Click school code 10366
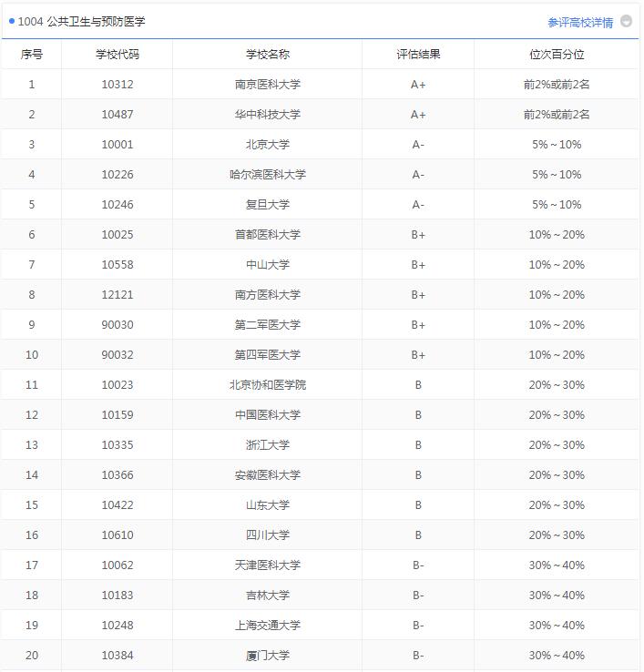 pyautogui.click(x=118, y=474)
